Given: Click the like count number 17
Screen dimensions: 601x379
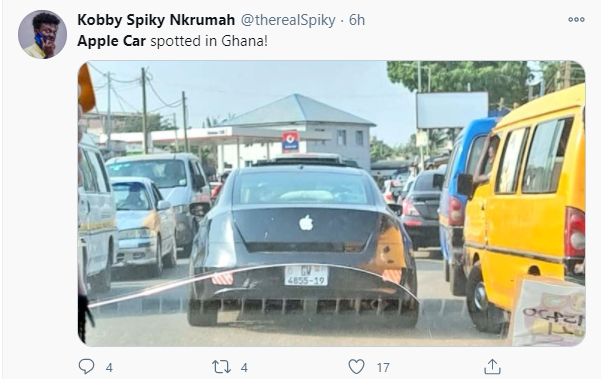Looking at the screenshot, I should tap(383, 368).
